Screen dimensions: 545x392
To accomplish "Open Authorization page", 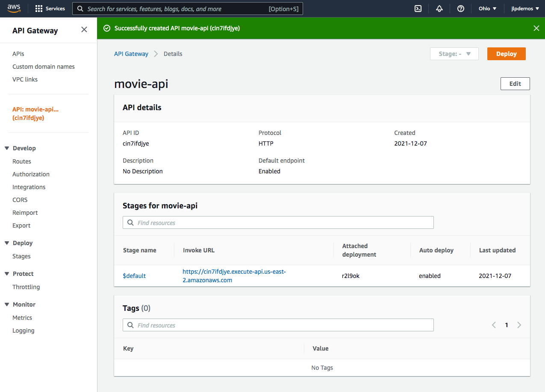I will tap(31, 174).
